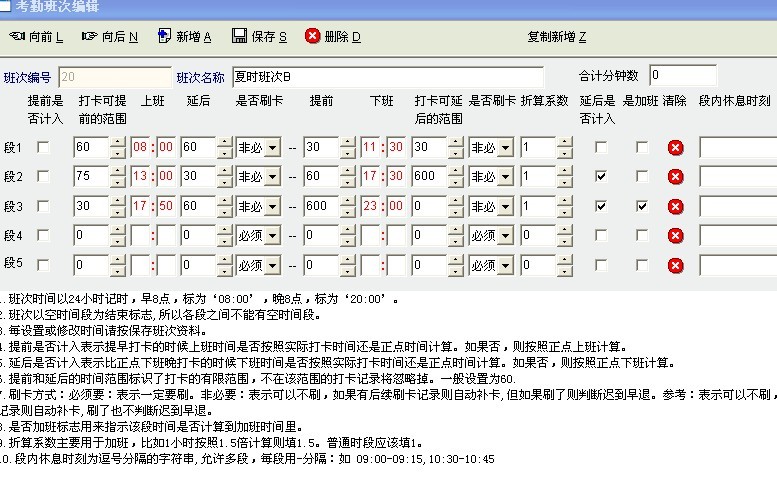This screenshot has width=777, height=489.
Task: Enable 提前是否计入 checkbox for 段1
Action: pyautogui.click(x=43, y=148)
